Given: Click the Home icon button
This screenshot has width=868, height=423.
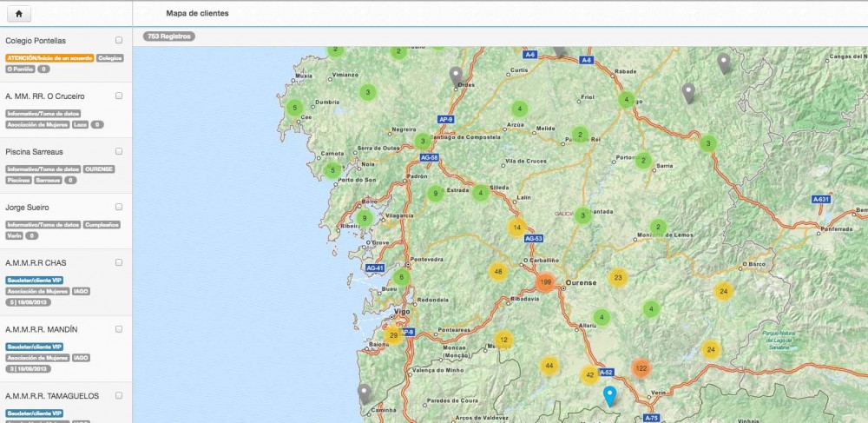Looking at the screenshot, I should [18, 14].
